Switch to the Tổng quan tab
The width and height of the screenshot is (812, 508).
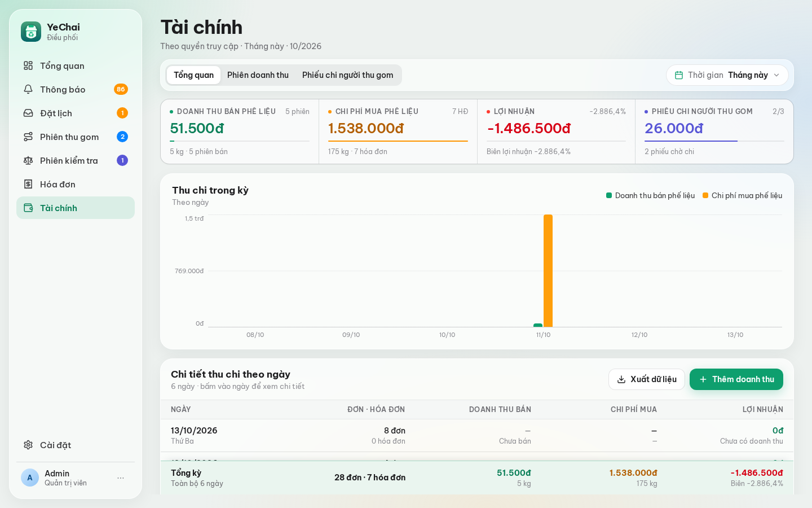click(193, 75)
